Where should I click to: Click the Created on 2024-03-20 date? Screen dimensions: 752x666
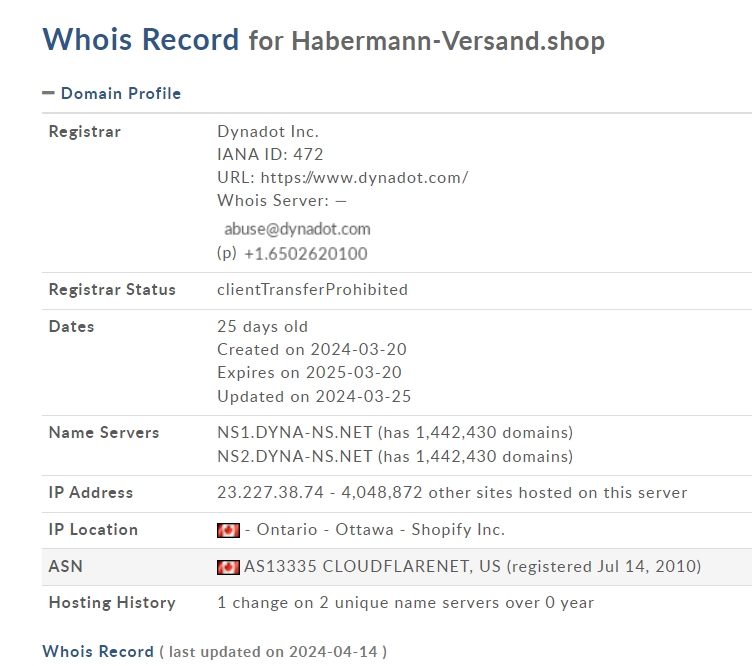point(312,350)
